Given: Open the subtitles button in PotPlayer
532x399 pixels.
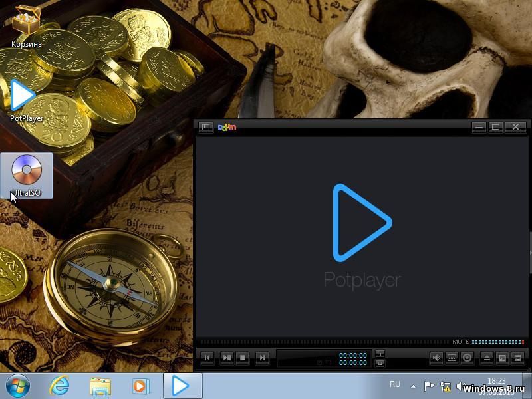Looking at the screenshot, I should (x=452, y=358).
